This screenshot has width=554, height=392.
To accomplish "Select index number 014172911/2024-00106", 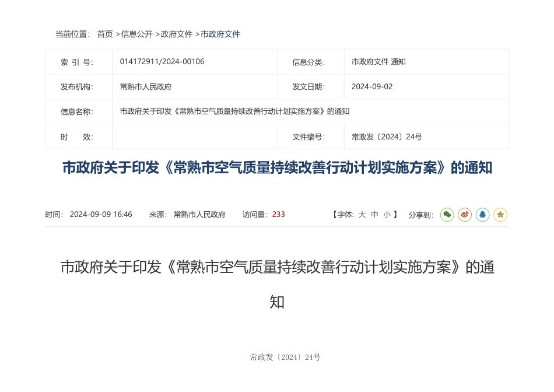I will (x=162, y=61).
